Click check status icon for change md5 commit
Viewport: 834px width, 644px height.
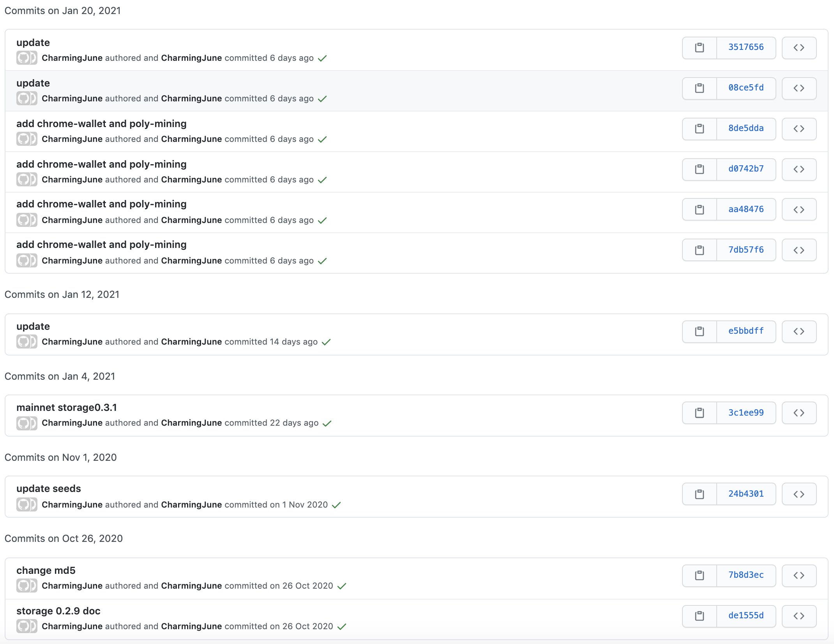342,586
